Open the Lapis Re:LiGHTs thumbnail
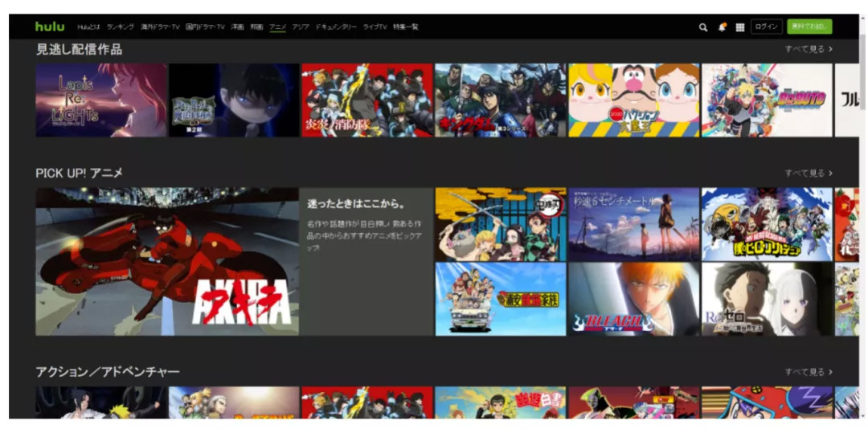The height and width of the screenshot is (429, 868). (x=101, y=100)
